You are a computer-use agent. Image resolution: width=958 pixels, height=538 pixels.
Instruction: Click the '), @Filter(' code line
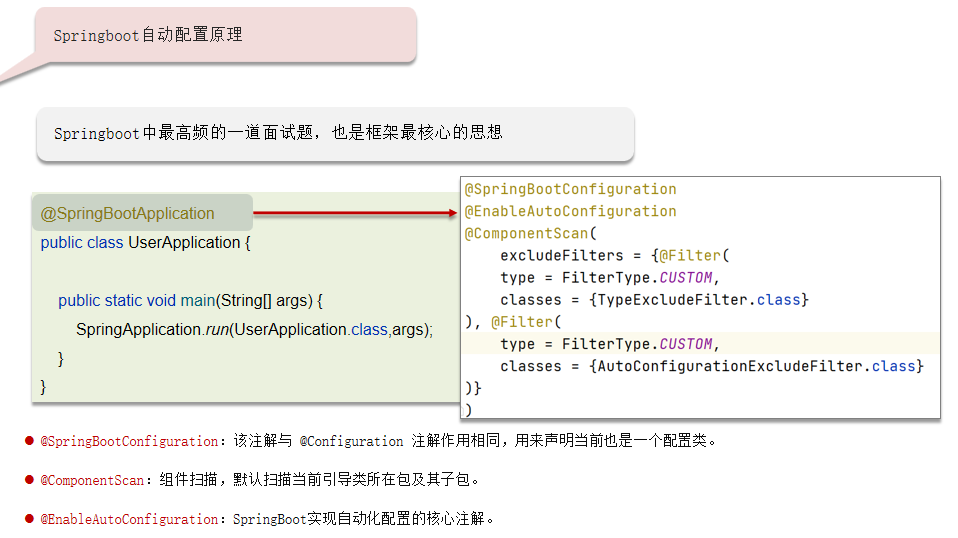[513, 322]
